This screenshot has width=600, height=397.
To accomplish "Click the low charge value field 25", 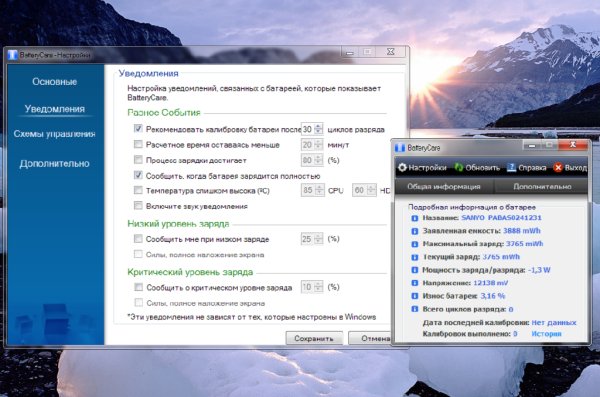I will tap(308, 239).
